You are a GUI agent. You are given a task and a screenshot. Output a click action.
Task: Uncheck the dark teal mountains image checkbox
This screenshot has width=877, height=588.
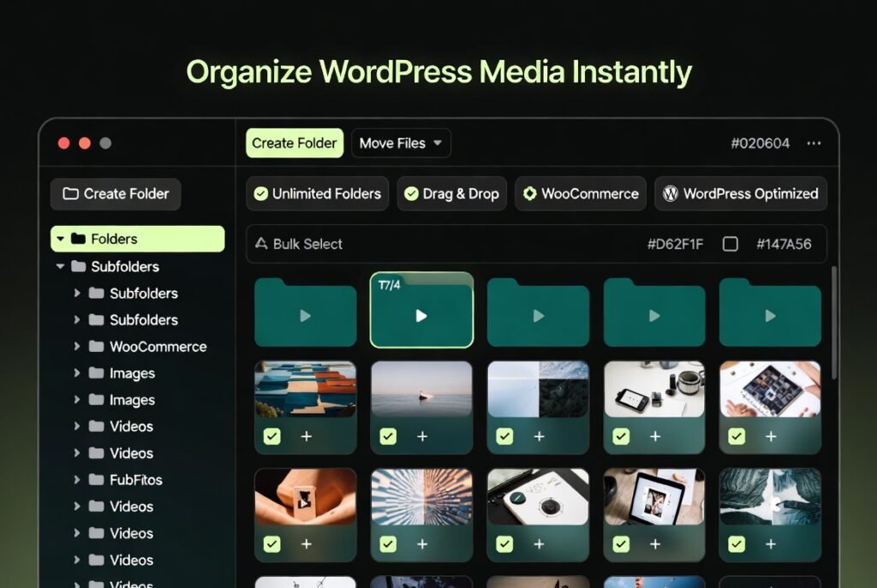point(737,543)
